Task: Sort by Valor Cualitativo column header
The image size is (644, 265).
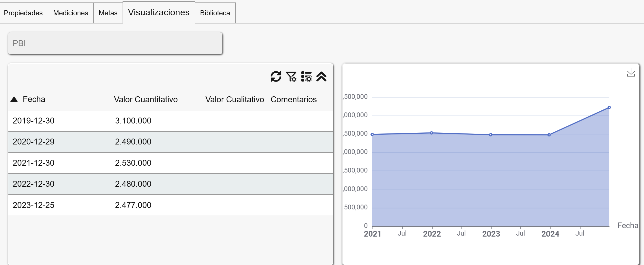Action: coord(235,100)
